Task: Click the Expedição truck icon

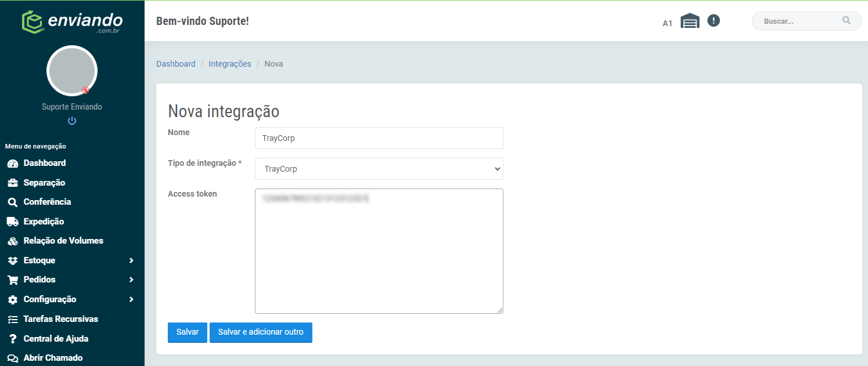Action: pos(13,222)
